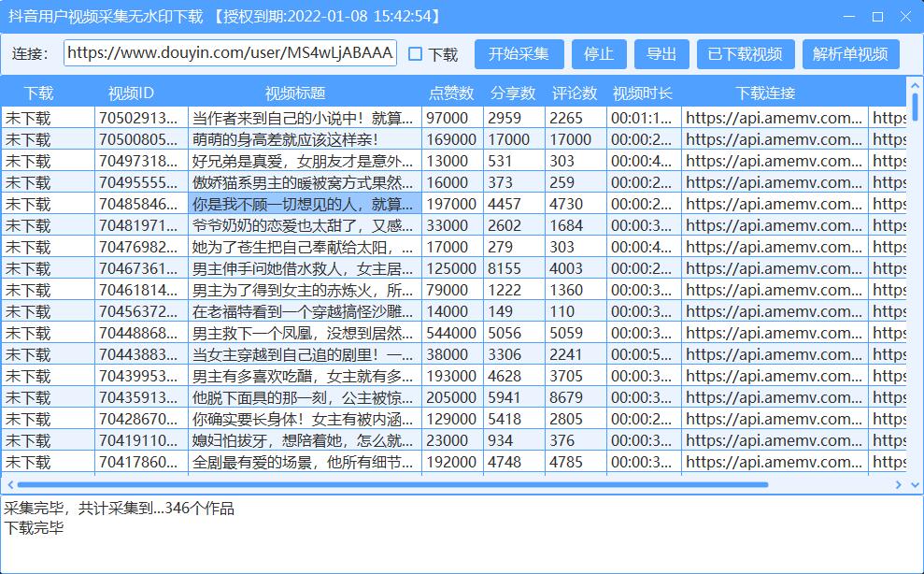The image size is (924, 574).
Task: Click the horizontal scrollbar thumb
Action: (x=392, y=485)
